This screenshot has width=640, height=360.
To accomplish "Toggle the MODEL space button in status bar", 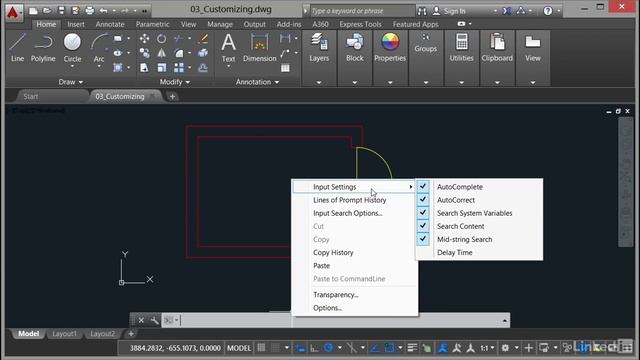I will coord(239,348).
